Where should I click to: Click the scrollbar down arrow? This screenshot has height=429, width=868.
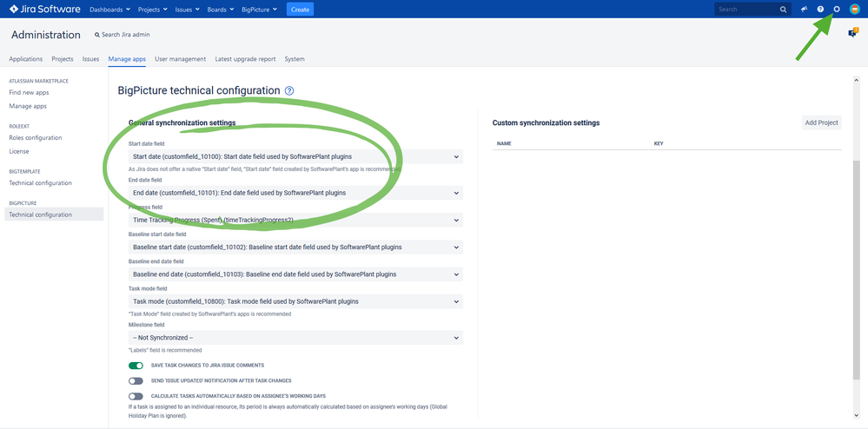[x=857, y=416]
